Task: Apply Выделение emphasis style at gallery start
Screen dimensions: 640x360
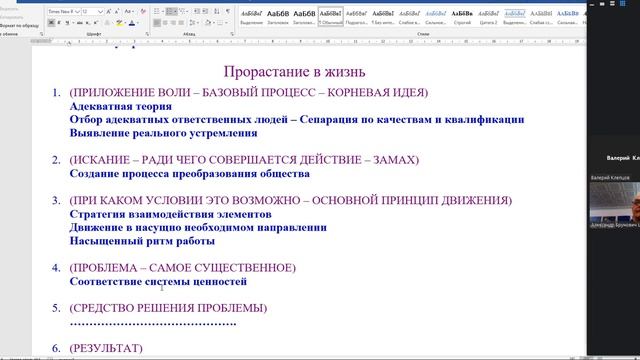Action: (x=251, y=17)
